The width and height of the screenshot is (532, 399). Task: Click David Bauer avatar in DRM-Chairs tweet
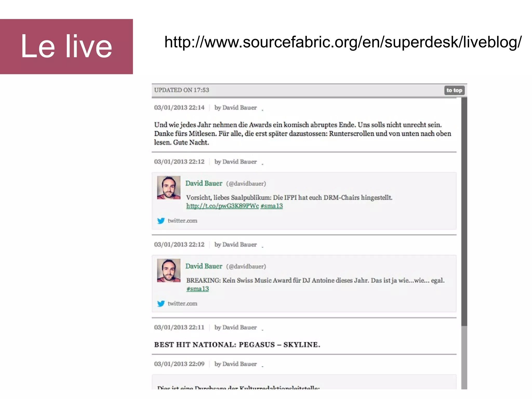(169, 188)
